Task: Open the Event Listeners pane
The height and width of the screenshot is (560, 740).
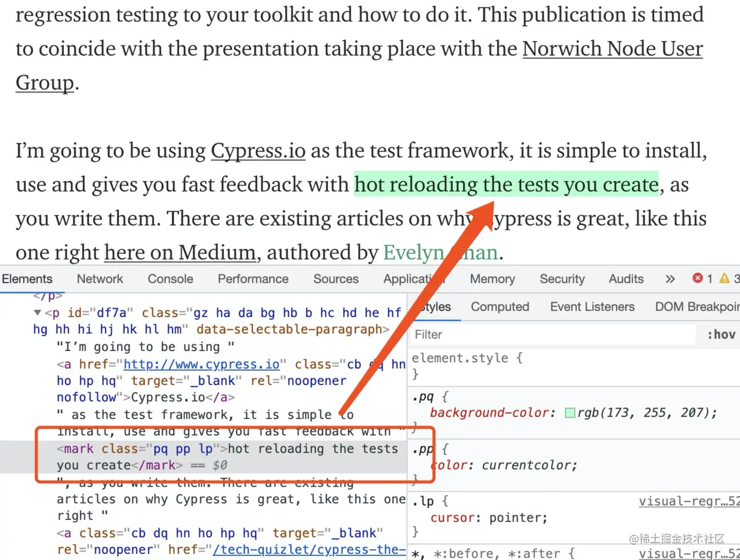Action: tap(592, 307)
